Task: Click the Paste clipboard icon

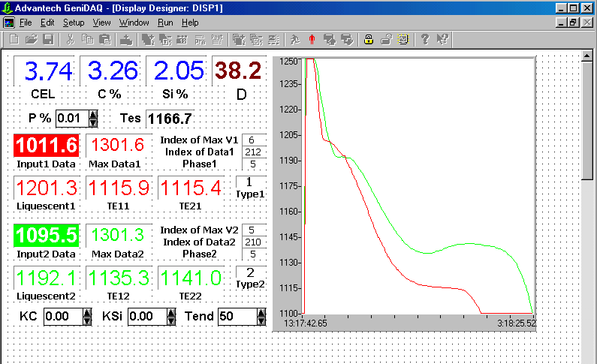Action: pos(104,39)
